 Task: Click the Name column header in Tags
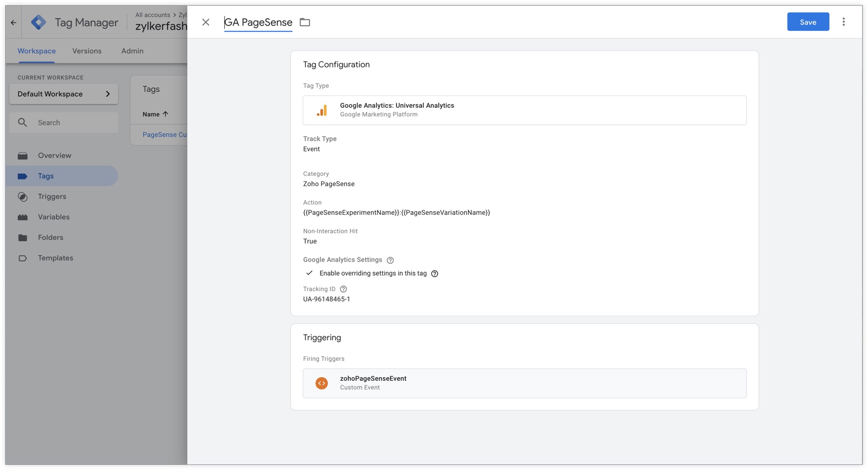(x=151, y=114)
